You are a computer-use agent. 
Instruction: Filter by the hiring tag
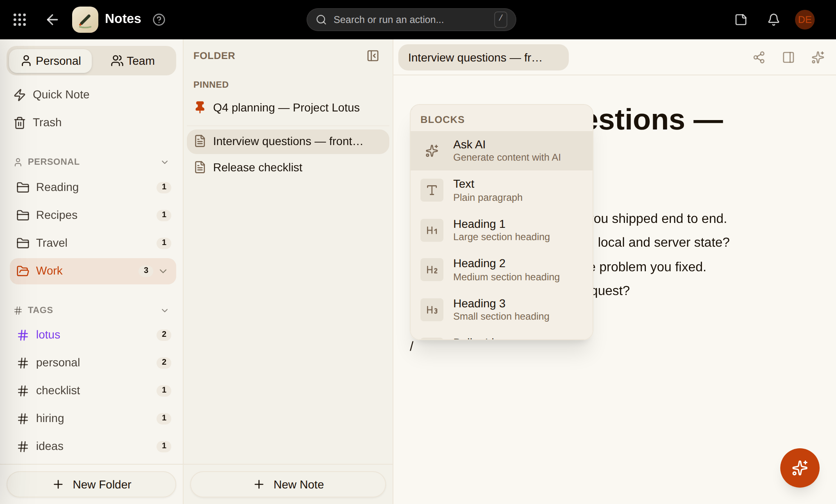pyautogui.click(x=93, y=418)
